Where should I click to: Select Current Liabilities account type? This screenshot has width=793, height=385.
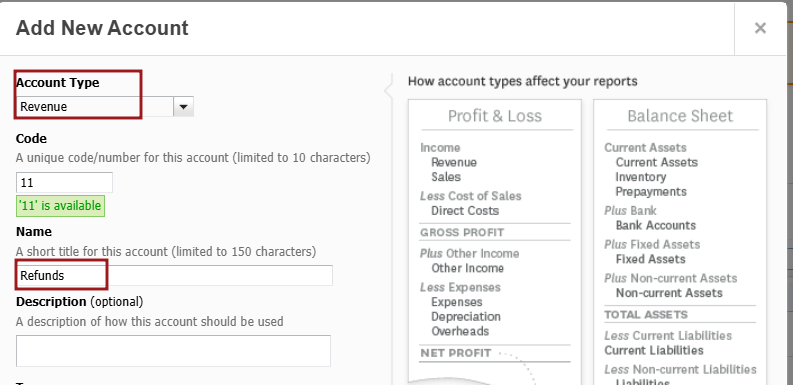coord(653,351)
